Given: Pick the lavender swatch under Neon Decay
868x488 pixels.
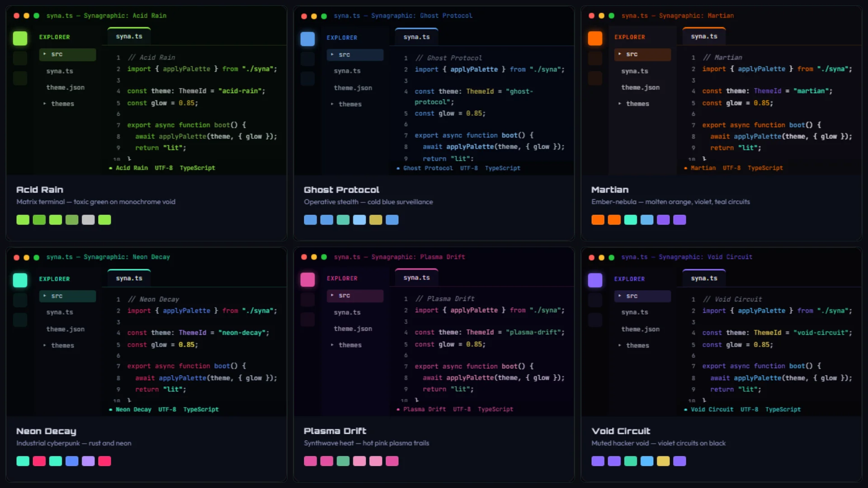Looking at the screenshot, I should (88, 461).
